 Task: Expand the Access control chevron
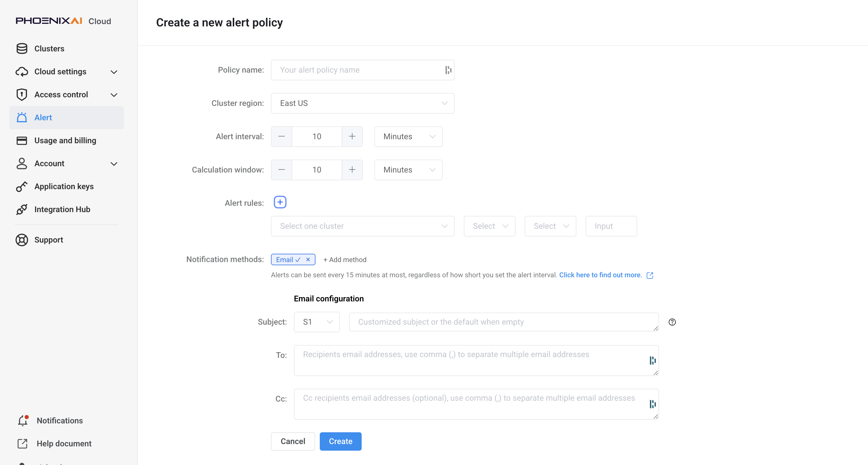coord(114,95)
